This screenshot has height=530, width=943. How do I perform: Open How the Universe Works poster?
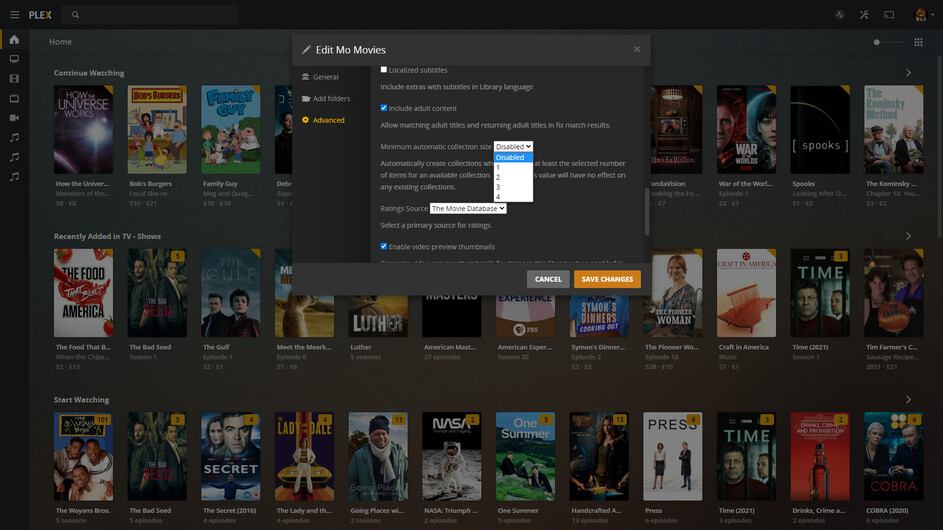pyautogui.click(x=83, y=129)
